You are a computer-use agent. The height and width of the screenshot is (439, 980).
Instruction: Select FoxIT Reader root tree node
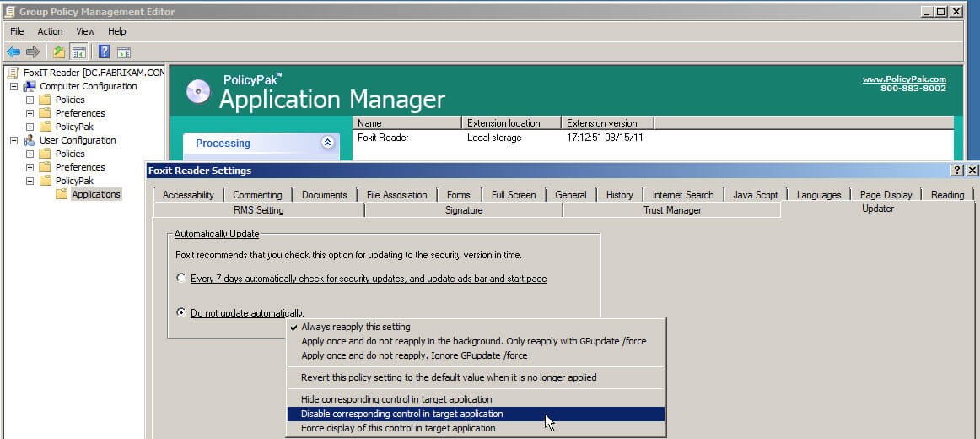pos(94,73)
